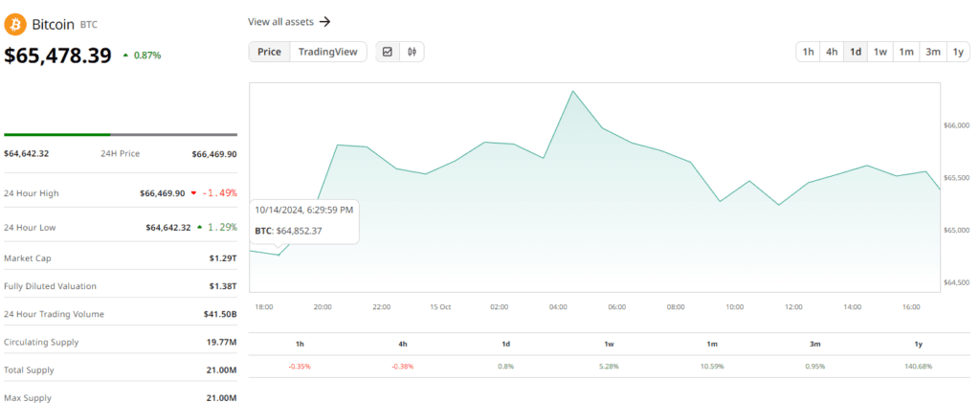This screenshot has width=980, height=403.
Task: Click the 1m performance value 10.59%
Action: coord(712,366)
